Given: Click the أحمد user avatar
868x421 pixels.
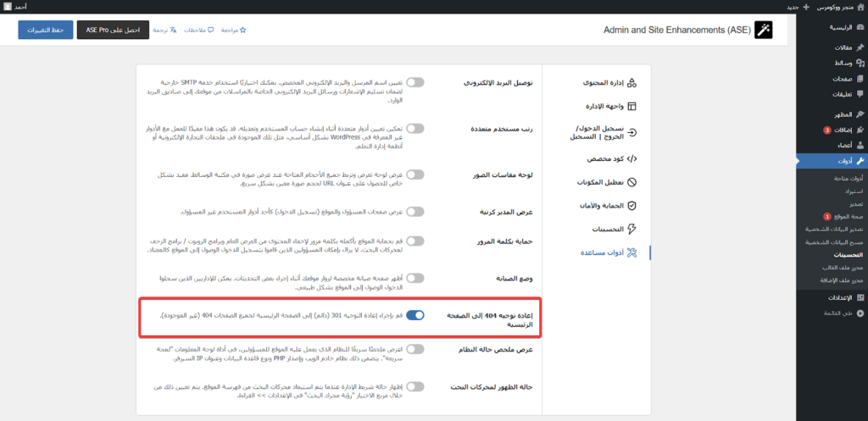Looking at the screenshot, I should [x=7, y=7].
